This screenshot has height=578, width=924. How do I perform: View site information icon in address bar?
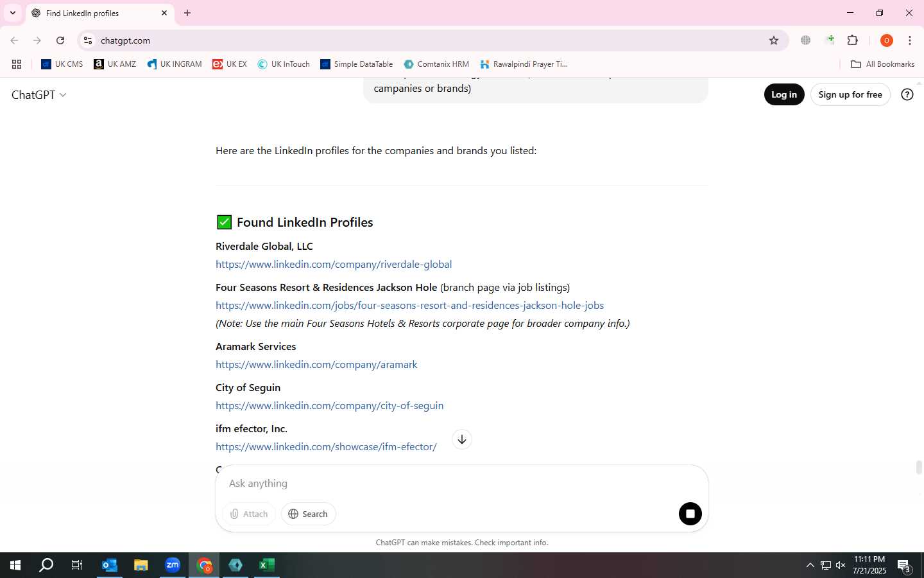click(x=88, y=40)
